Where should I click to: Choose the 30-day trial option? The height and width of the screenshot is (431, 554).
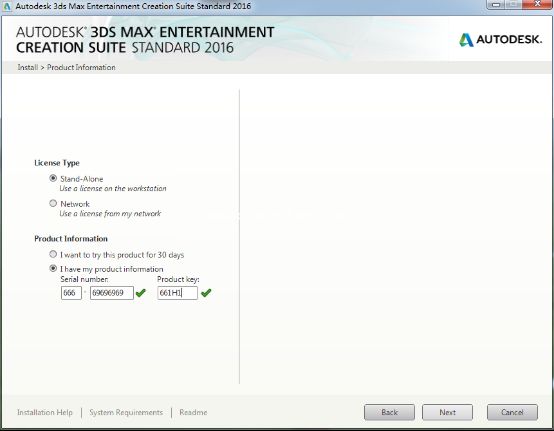(x=53, y=254)
